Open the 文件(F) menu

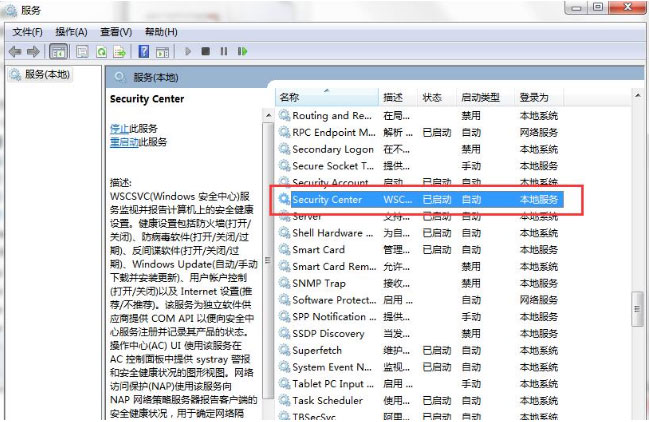pos(27,32)
